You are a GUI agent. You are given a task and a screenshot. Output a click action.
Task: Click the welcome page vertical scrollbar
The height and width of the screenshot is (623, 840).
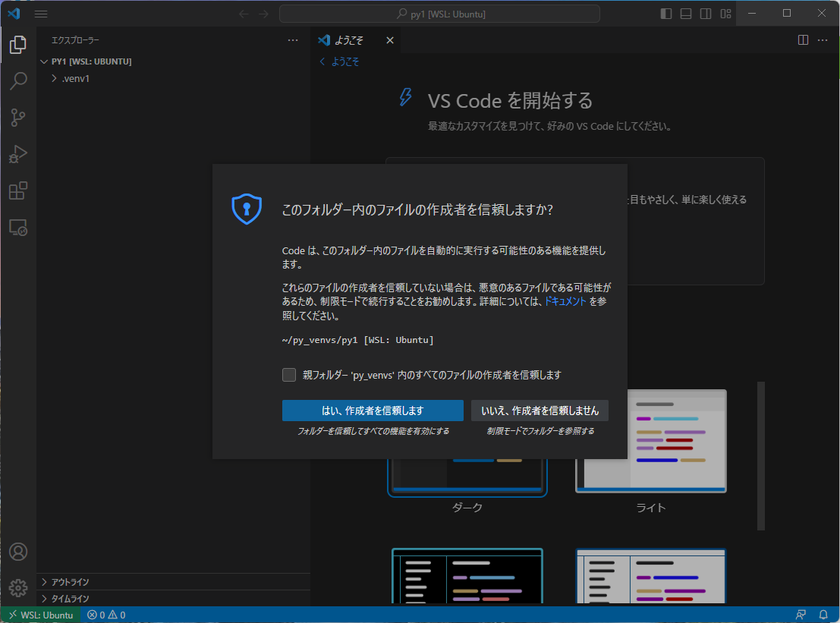click(x=761, y=456)
